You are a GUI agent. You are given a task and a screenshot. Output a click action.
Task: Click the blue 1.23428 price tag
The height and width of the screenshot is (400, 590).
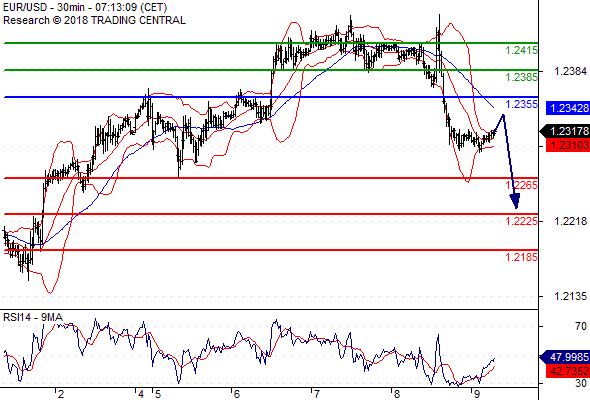pos(568,108)
